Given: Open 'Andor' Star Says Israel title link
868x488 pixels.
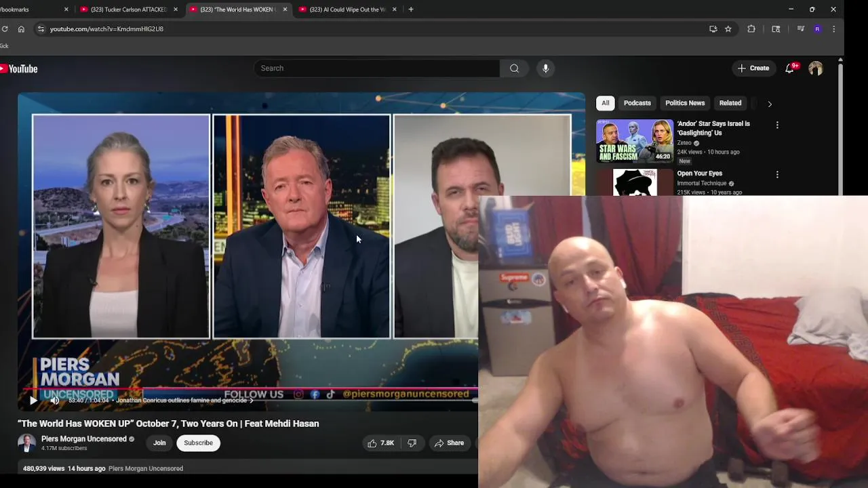Looking at the screenshot, I should click(713, 128).
